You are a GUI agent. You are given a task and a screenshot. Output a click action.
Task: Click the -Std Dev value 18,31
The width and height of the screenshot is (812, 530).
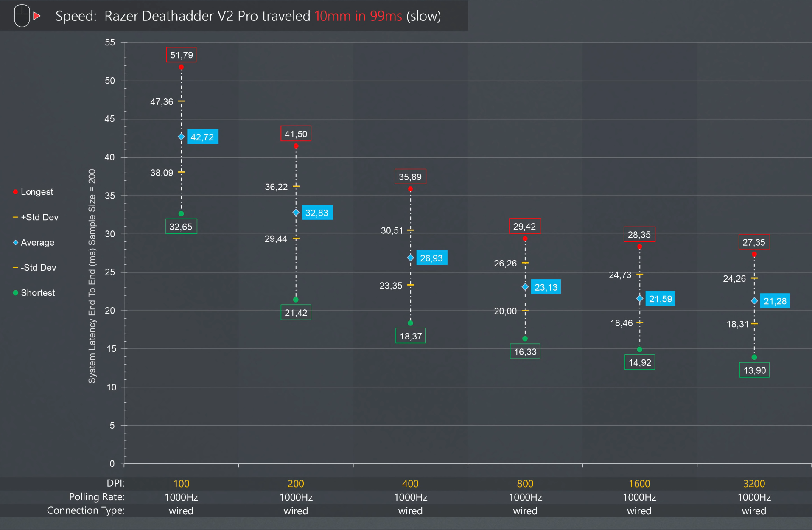[738, 325]
